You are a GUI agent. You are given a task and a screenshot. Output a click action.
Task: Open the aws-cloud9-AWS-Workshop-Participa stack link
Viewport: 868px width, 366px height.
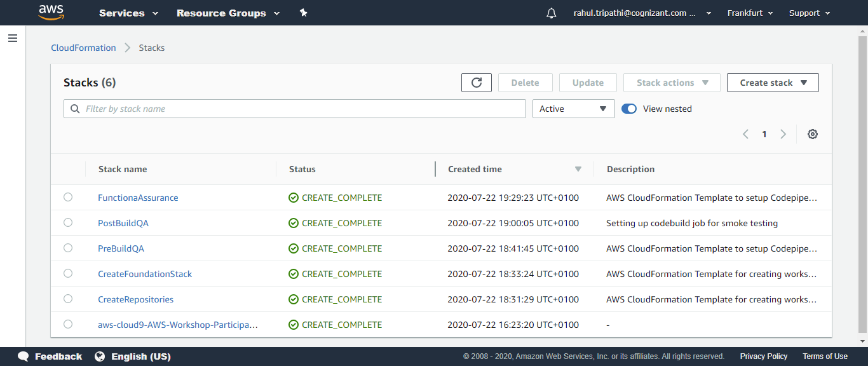(x=178, y=325)
